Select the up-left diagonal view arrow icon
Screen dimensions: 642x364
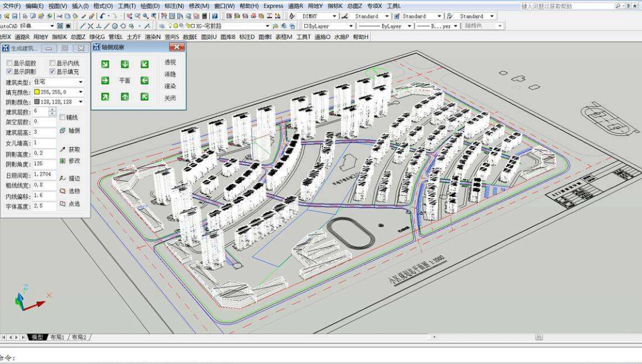pyautogui.click(x=144, y=96)
